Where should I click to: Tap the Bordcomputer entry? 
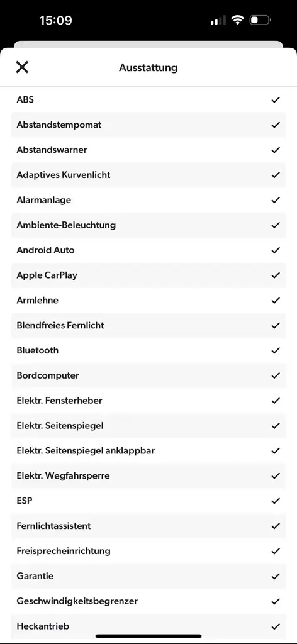tap(148, 375)
